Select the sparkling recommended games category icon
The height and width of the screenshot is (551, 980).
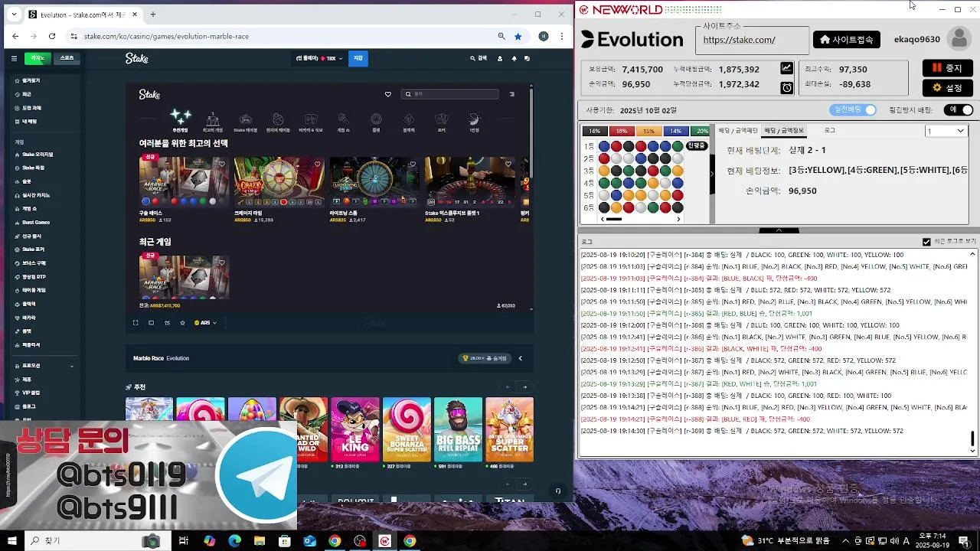[x=181, y=116]
